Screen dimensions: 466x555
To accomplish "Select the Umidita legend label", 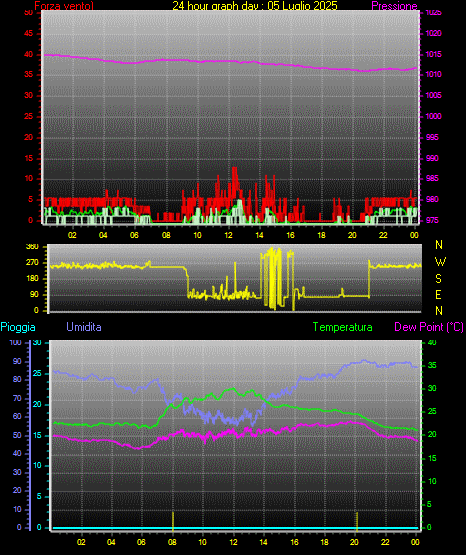I will (x=84, y=327).
